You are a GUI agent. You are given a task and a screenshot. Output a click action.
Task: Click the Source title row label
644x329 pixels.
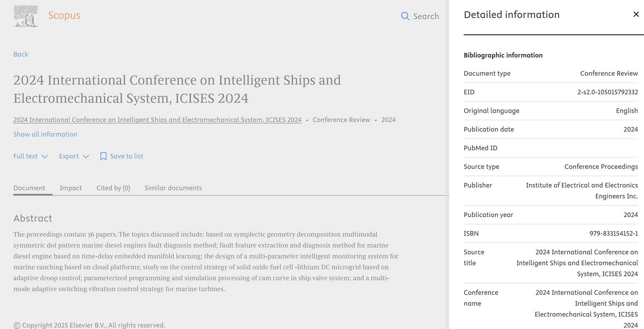tap(474, 257)
